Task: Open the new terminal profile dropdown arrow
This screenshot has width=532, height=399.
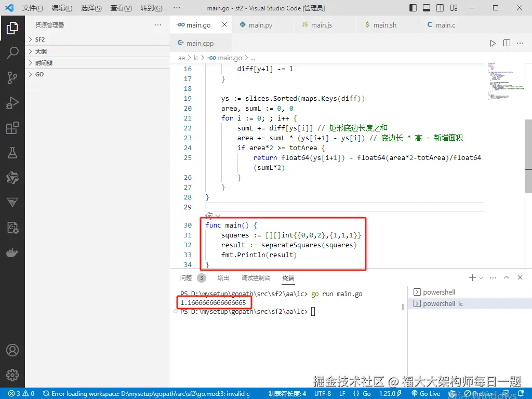Action: click(481, 278)
